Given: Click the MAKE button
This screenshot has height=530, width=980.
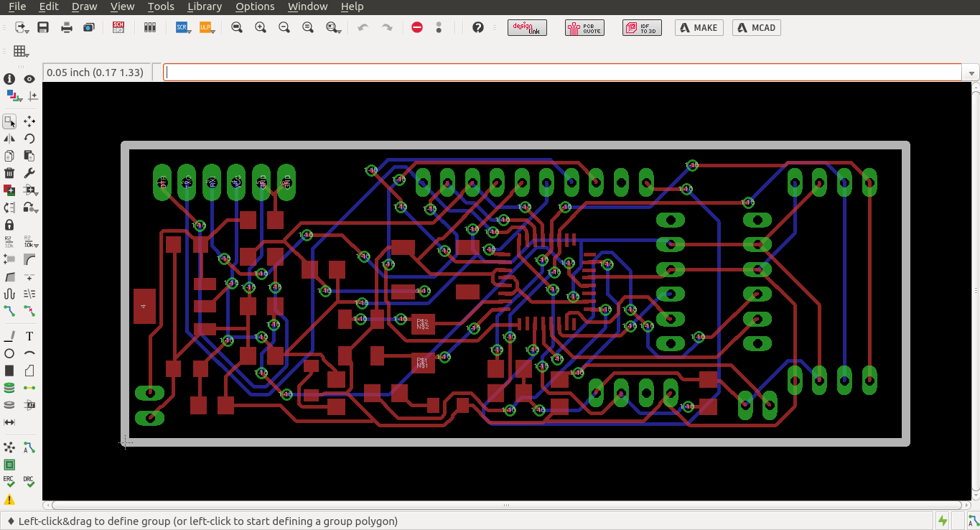Looking at the screenshot, I should tap(699, 27).
